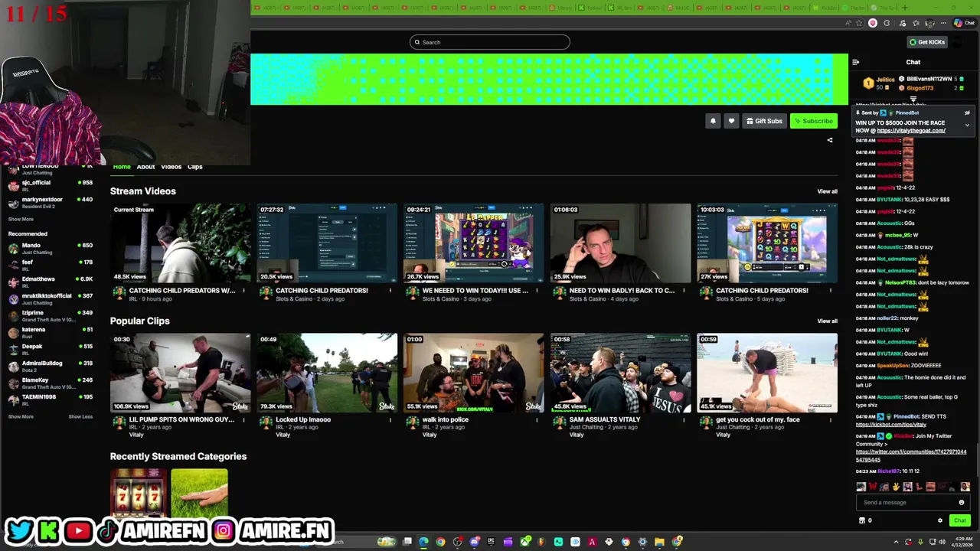The height and width of the screenshot is (551, 980).
Task: Click the Gift Subs button
Action: click(764, 121)
